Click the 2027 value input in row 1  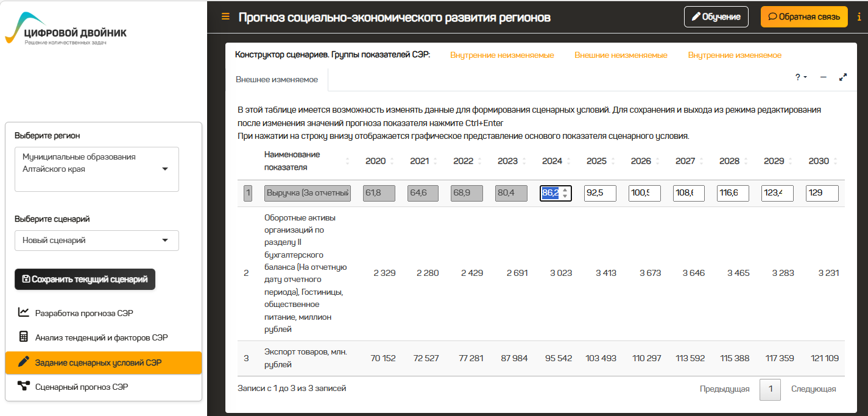click(x=688, y=194)
